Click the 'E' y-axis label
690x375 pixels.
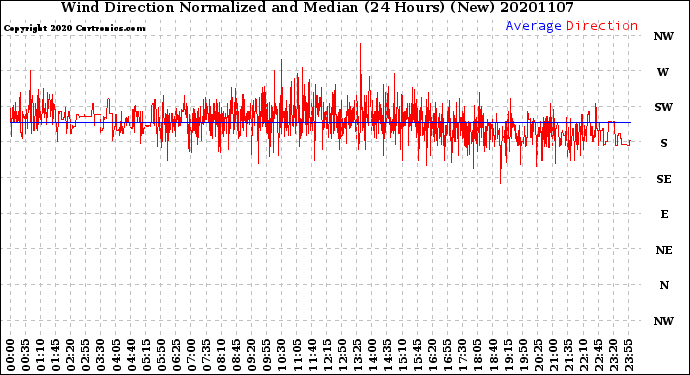coord(664,214)
